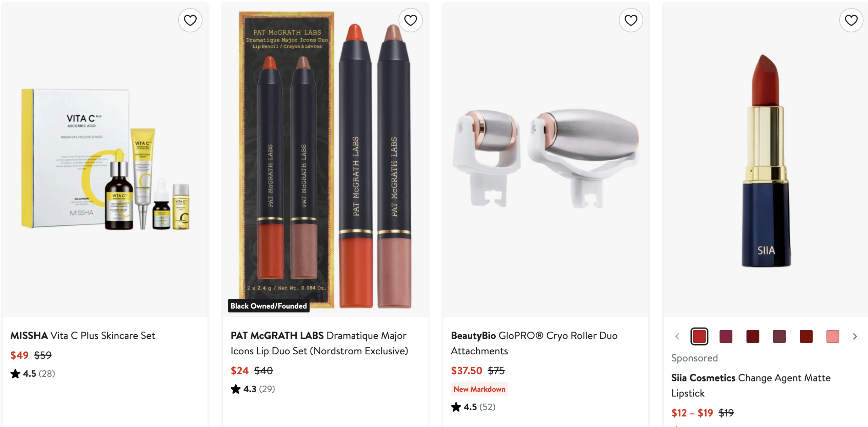868x427 pixels.
Task: Pick the dark maroon lipstick swatch
Action: [x=753, y=336]
